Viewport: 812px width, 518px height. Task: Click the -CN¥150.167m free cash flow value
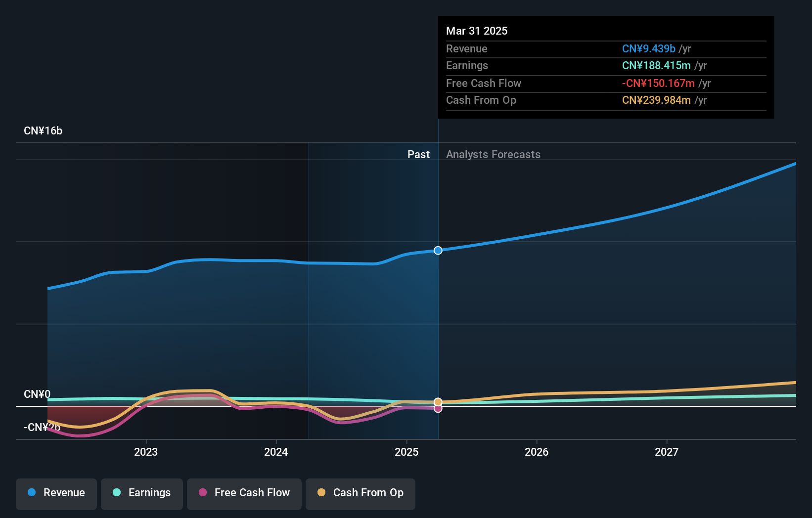658,83
